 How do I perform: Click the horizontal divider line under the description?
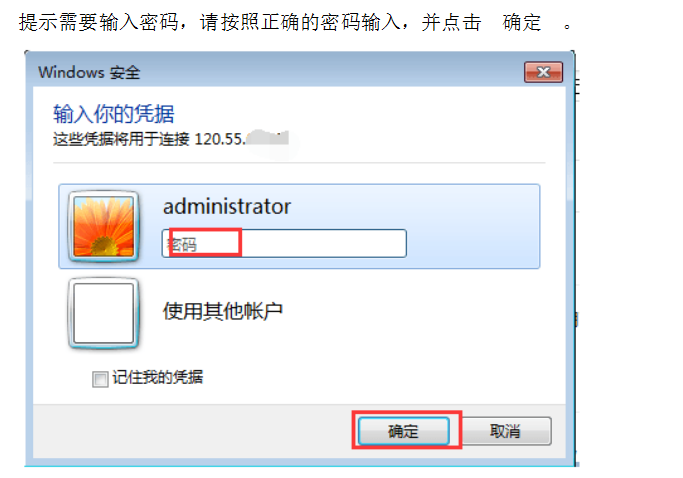299,163
